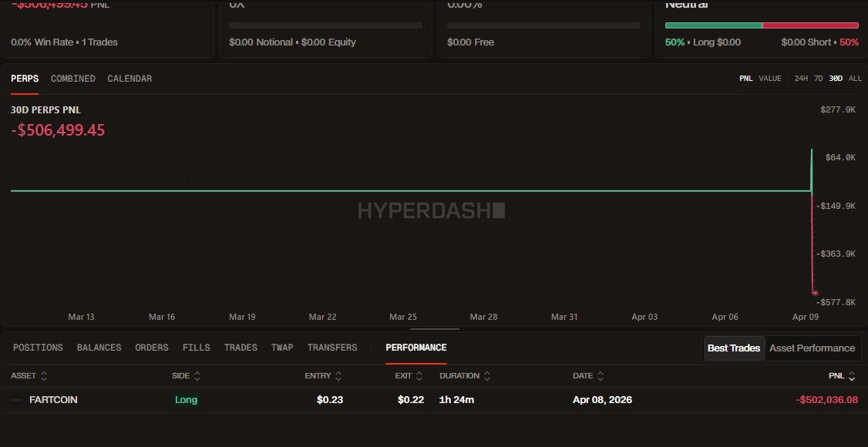The width and height of the screenshot is (868, 447).
Task: Sort table by ASSET column arrows
Action: pos(44,375)
